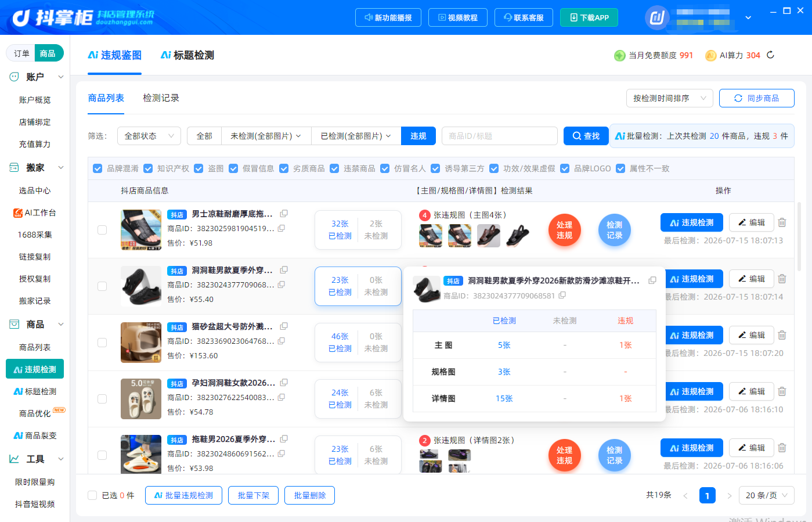Toggle the 盗图 filter checkbox

pos(199,168)
